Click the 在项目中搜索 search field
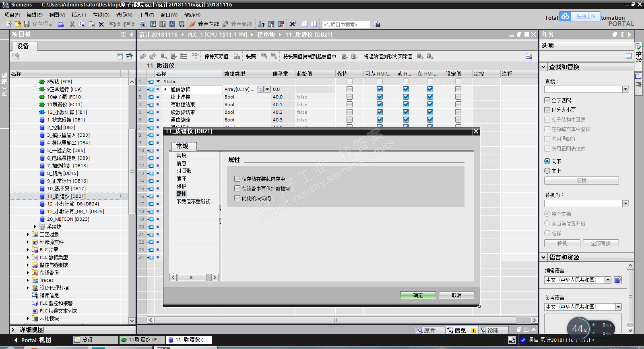 pos(346,25)
